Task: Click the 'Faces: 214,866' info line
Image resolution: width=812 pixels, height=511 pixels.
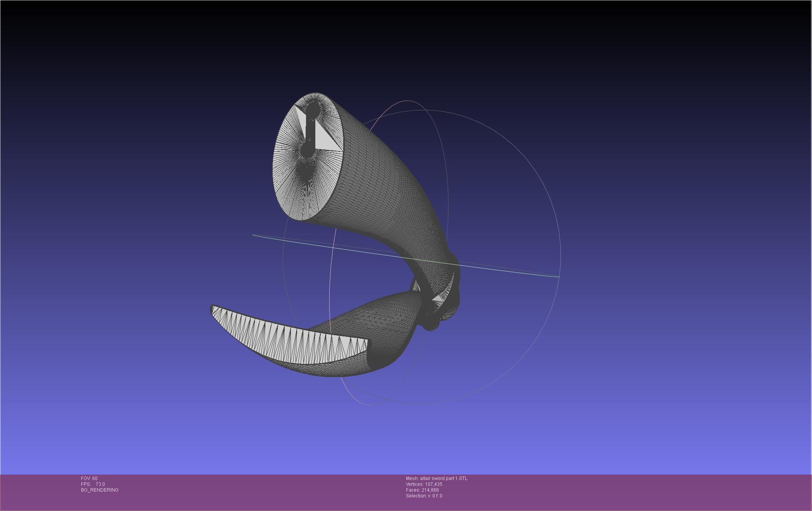Action: pos(422,490)
